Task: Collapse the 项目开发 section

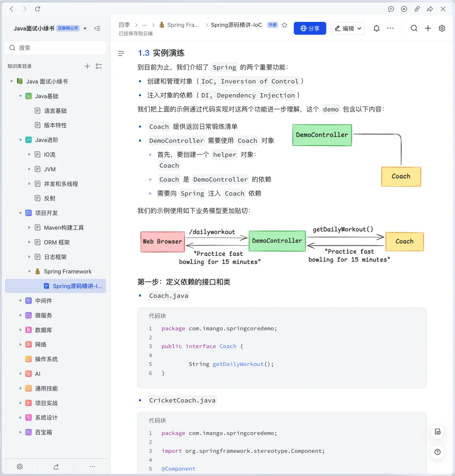Action: [x=20, y=213]
